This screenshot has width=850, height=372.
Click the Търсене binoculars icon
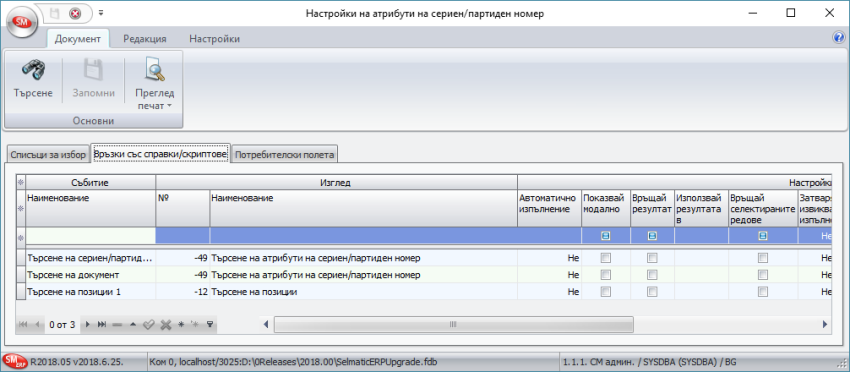point(33,70)
